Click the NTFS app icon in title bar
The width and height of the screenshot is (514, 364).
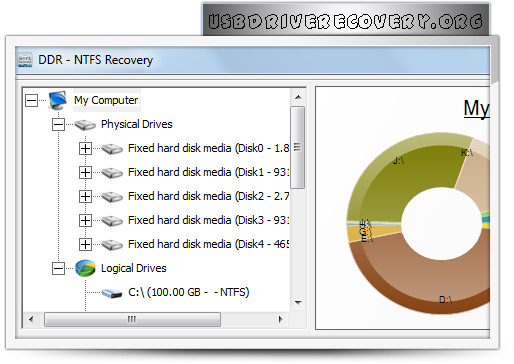click(25, 60)
